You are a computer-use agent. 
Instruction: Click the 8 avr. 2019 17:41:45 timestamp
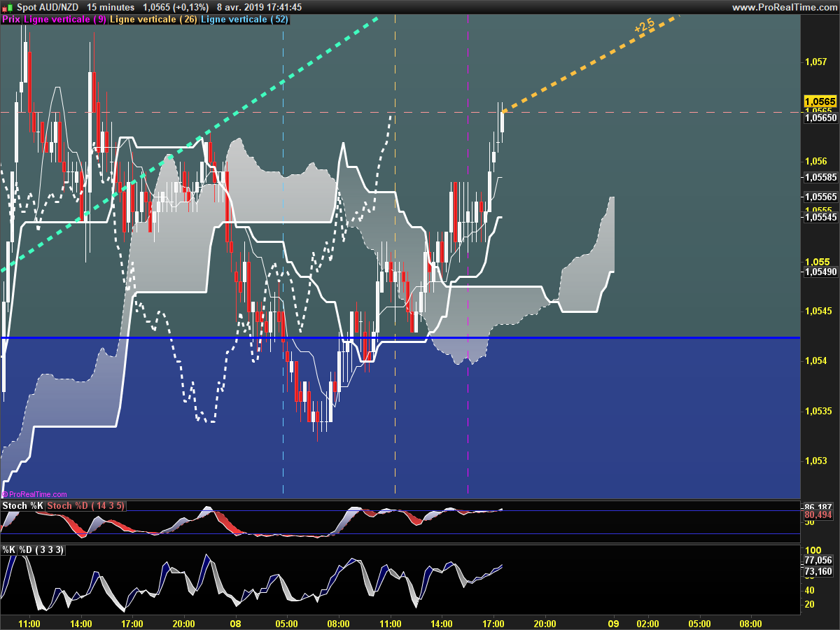tap(259, 7)
